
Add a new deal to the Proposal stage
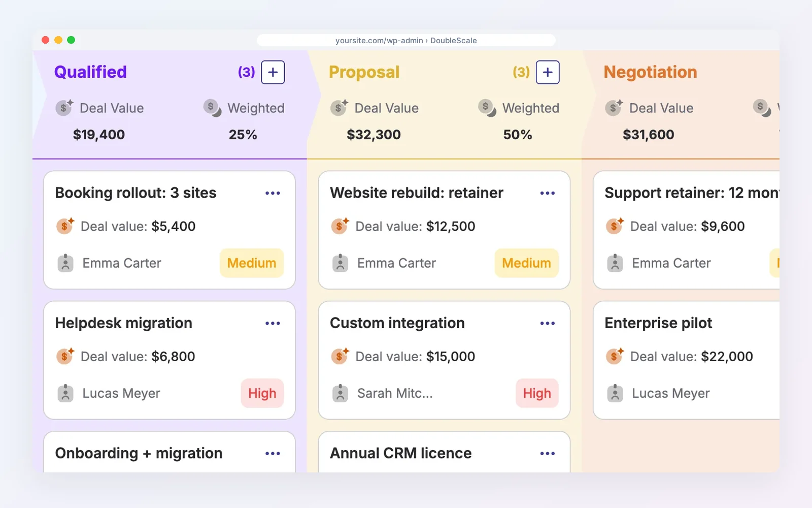[x=548, y=72]
